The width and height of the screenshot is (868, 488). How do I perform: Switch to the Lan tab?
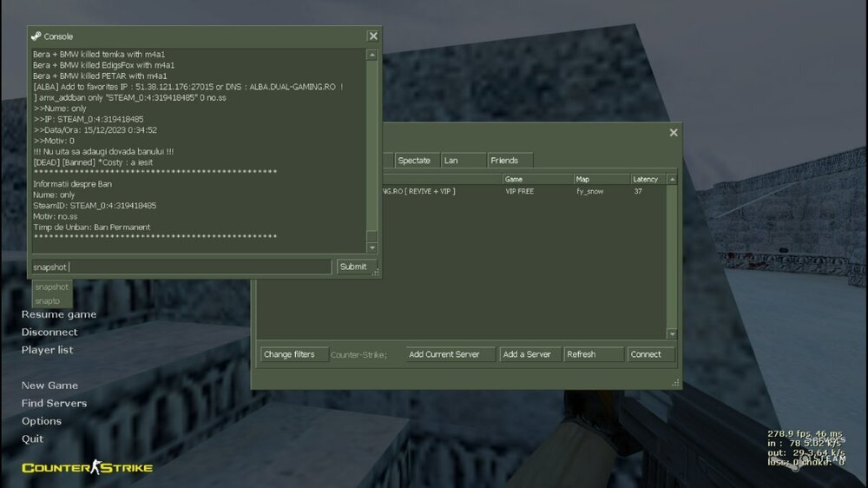pos(462,161)
